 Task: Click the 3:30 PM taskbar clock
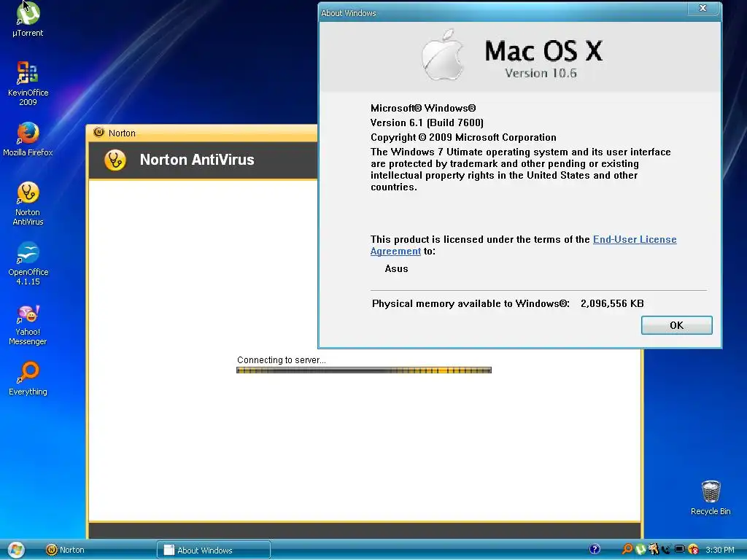point(719,550)
